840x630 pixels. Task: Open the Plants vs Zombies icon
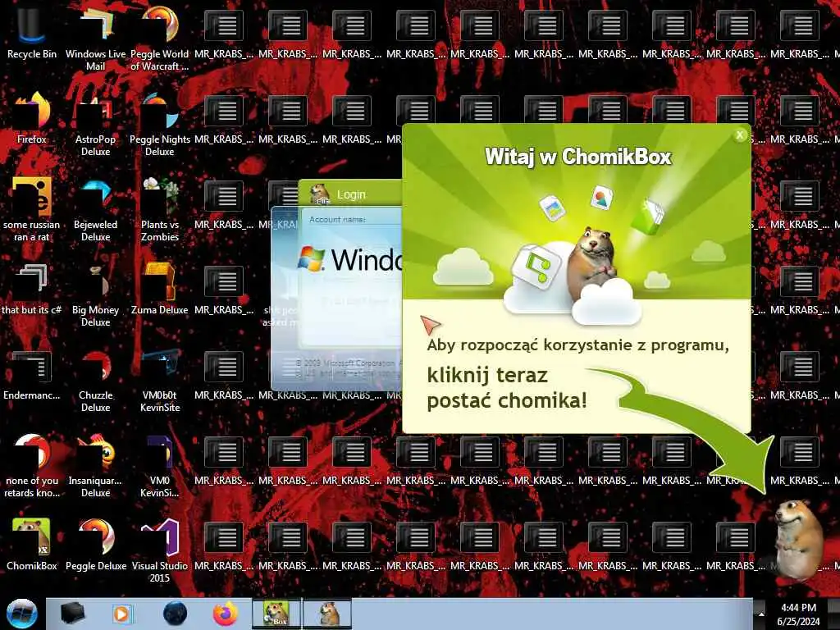[x=160, y=209]
